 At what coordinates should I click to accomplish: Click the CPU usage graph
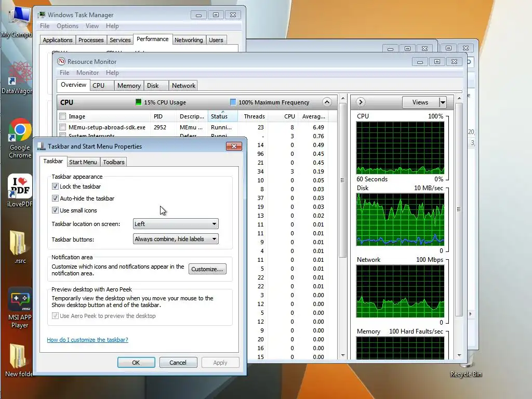coord(401,148)
